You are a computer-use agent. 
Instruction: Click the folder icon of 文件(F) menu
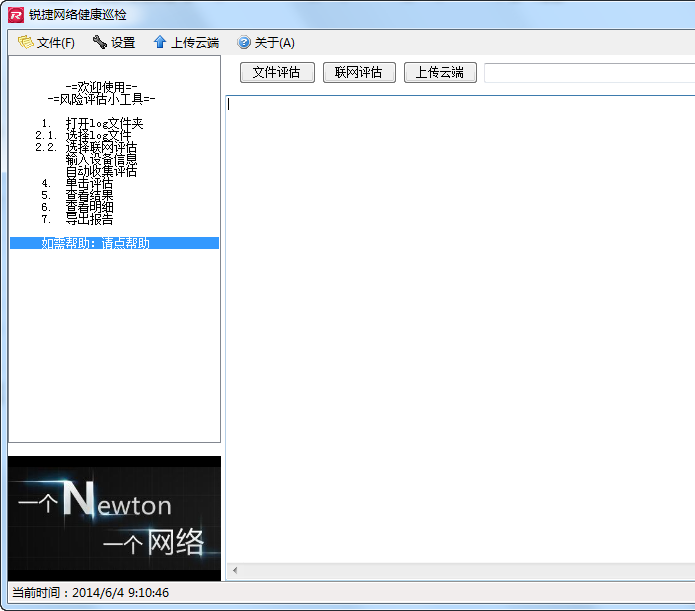pyautogui.click(x=25, y=42)
